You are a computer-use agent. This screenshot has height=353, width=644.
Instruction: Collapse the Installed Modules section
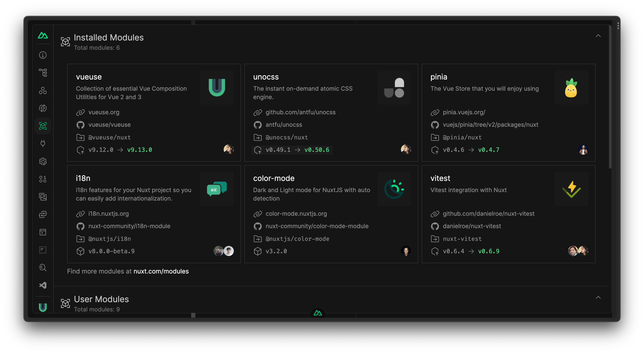pyautogui.click(x=598, y=36)
